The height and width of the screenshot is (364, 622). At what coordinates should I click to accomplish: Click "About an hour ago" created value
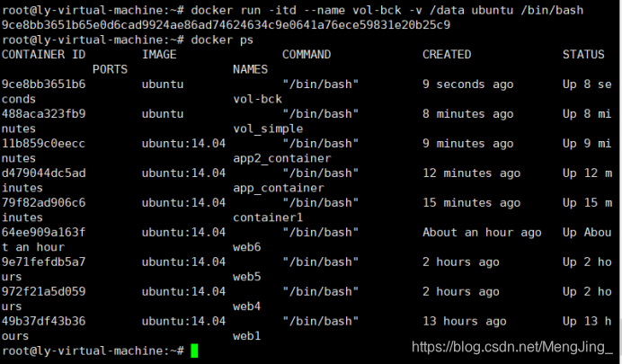pos(482,233)
